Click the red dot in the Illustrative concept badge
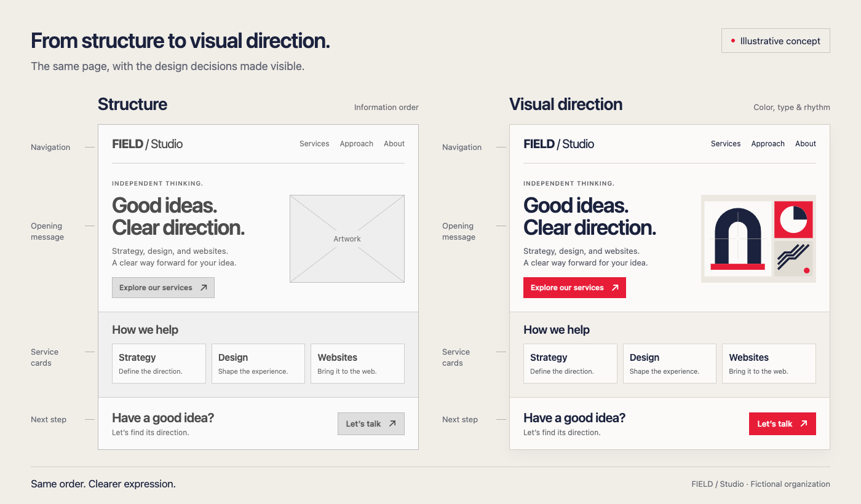Image resolution: width=861 pixels, height=504 pixels. coord(732,41)
